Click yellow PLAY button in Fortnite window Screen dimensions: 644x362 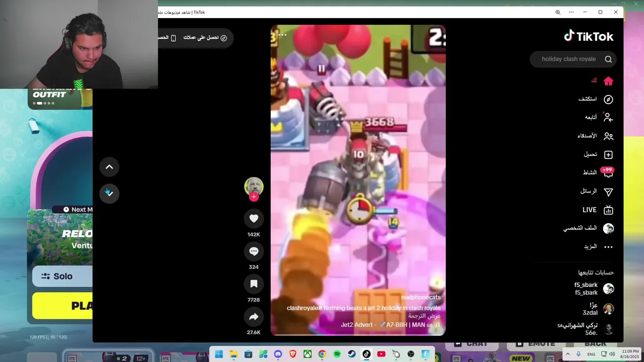tap(62, 305)
